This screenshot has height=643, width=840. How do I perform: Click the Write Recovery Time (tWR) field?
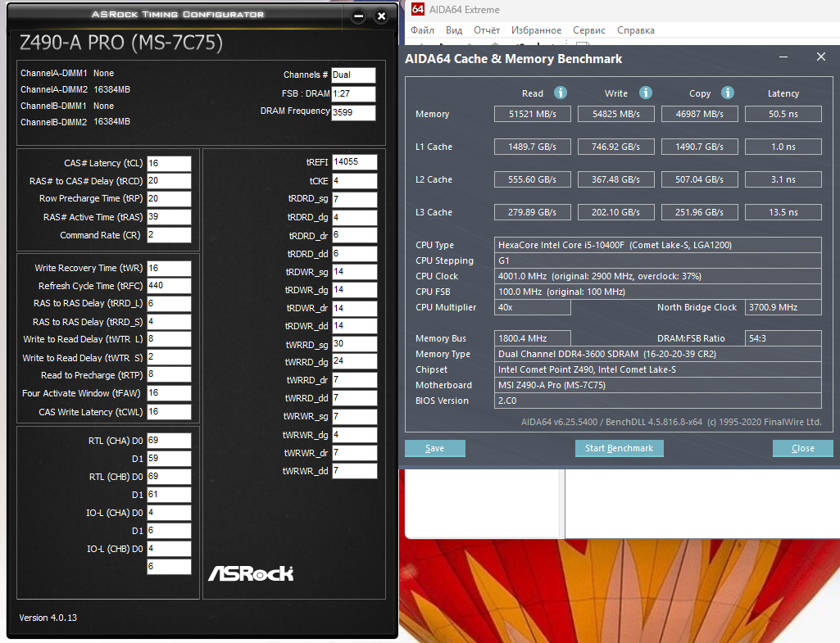169,268
